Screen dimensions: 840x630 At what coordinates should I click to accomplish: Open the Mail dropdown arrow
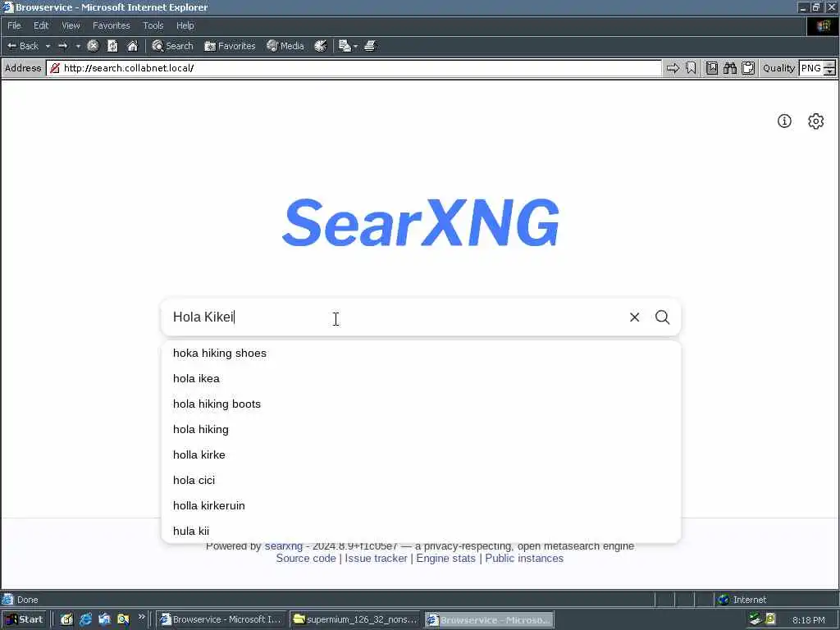[355, 46]
